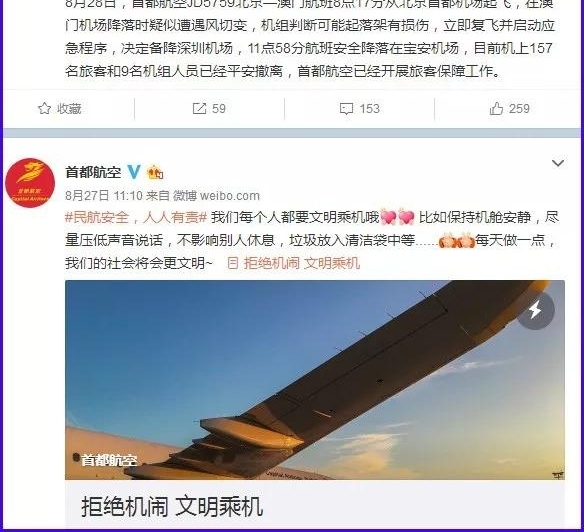
Task: Click the 拒绝机闹 文明乘机 card title
Action: [172, 506]
